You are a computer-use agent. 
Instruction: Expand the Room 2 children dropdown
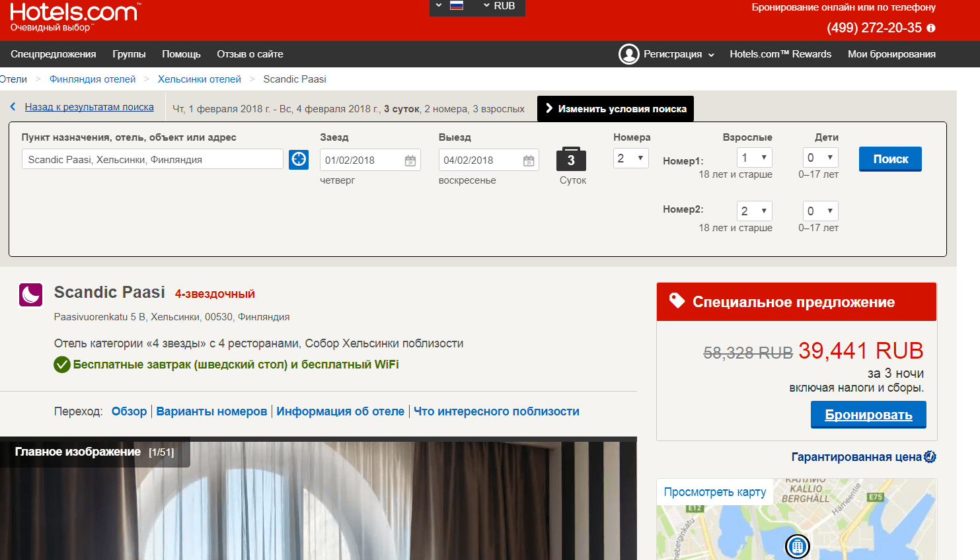[819, 211]
